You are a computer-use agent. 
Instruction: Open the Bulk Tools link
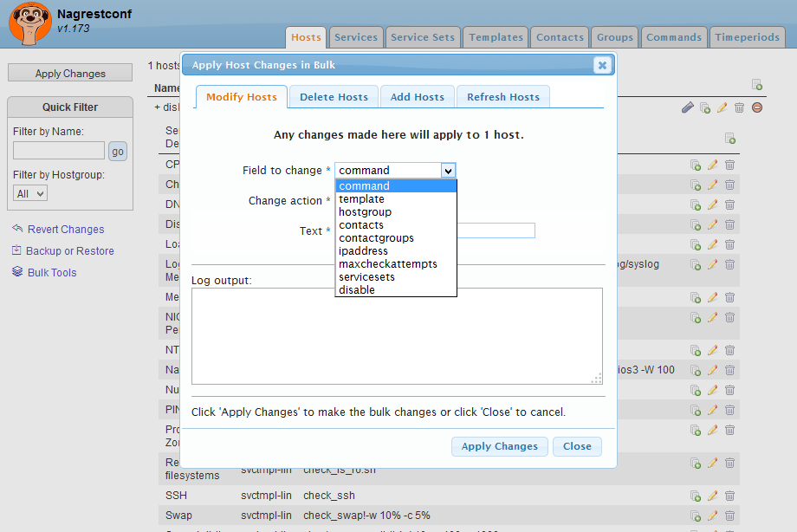tap(52, 272)
